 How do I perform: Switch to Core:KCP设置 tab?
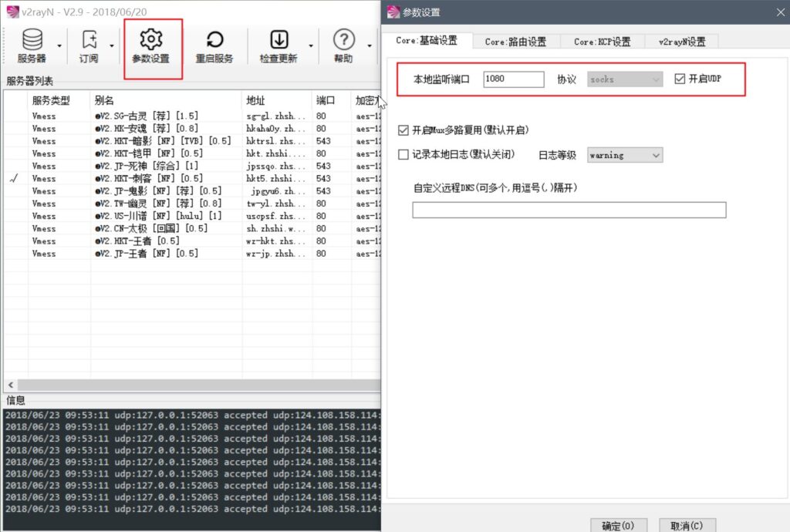pyautogui.click(x=602, y=42)
